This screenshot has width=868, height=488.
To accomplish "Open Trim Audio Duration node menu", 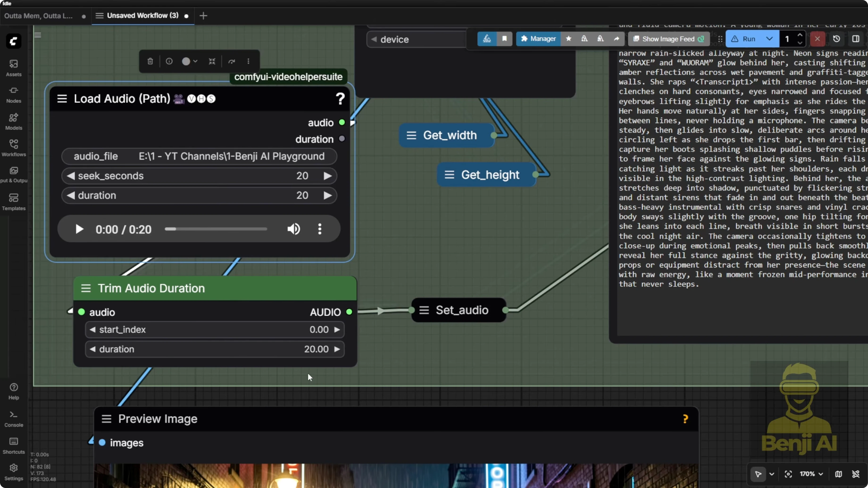I will 86,288.
